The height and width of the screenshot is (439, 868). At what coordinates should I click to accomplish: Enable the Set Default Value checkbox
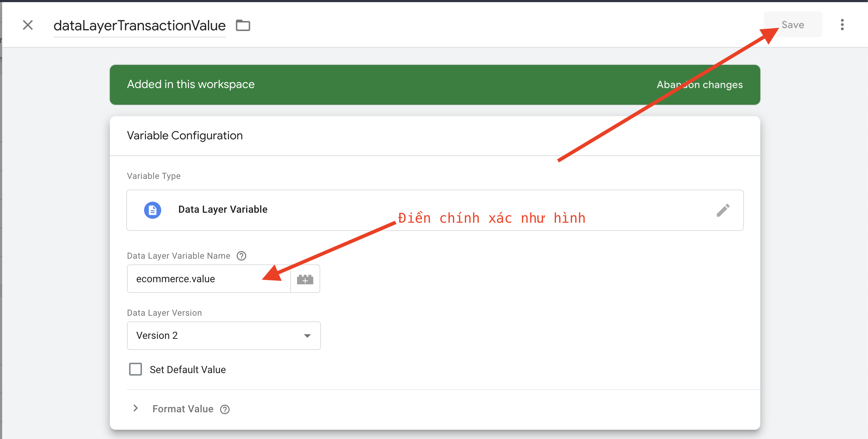tap(136, 369)
